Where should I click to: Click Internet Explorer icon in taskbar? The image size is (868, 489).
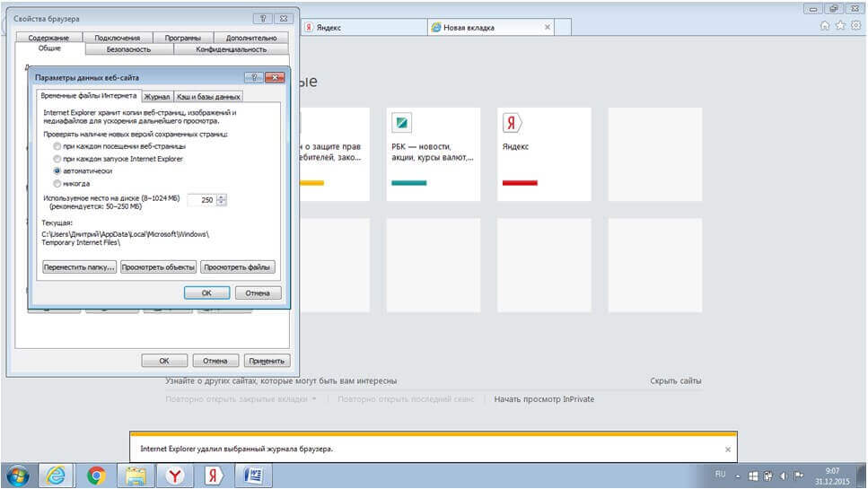coord(56,475)
